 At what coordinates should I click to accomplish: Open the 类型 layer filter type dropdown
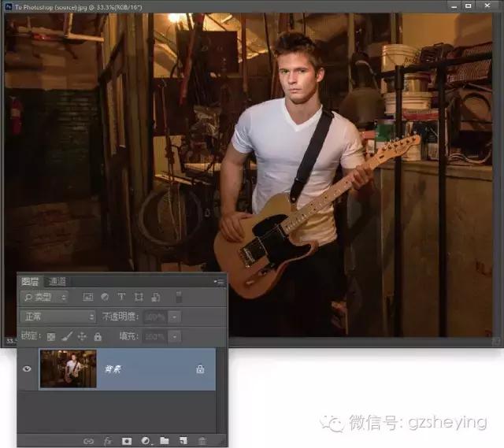click(x=44, y=298)
